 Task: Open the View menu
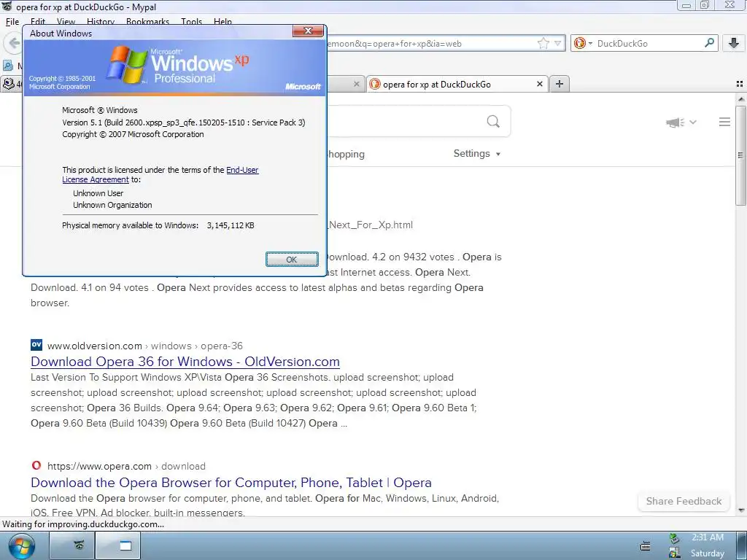(66, 21)
